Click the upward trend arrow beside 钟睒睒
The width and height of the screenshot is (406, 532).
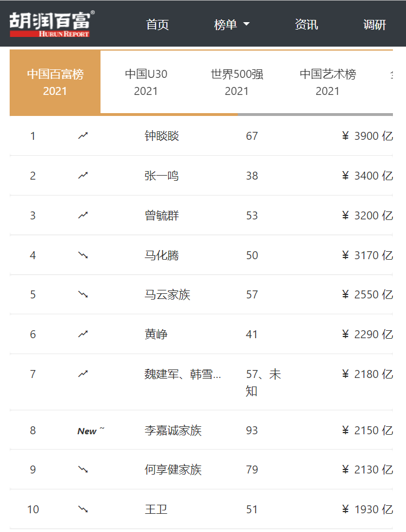(83, 136)
